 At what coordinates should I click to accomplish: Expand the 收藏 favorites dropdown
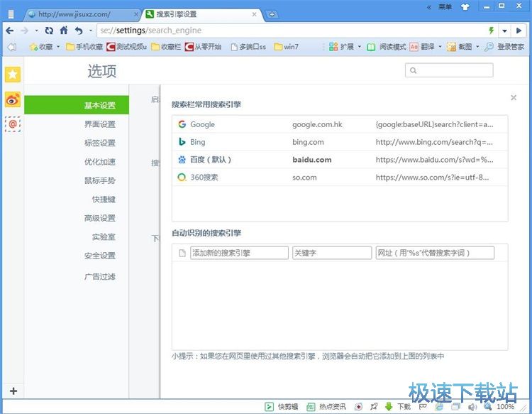[44, 47]
